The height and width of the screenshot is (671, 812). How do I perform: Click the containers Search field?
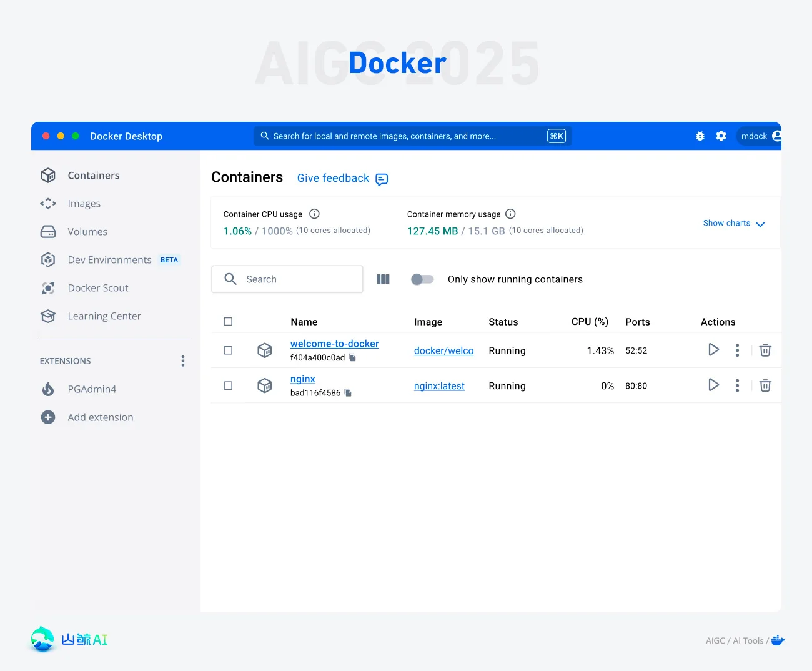point(287,279)
